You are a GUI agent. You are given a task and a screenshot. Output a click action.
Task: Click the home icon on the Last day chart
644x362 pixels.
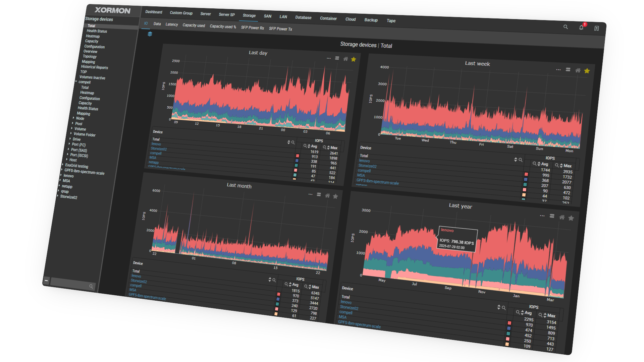click(345, 59)
